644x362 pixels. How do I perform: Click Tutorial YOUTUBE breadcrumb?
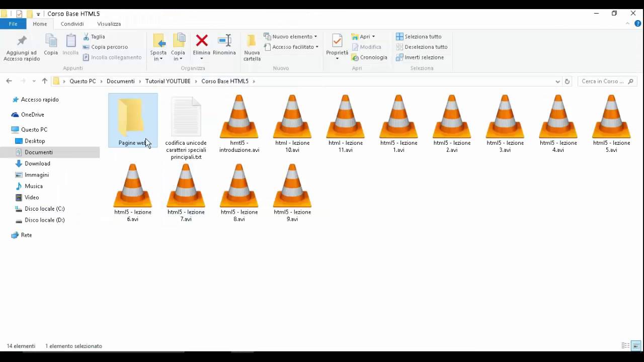(168, 81)
